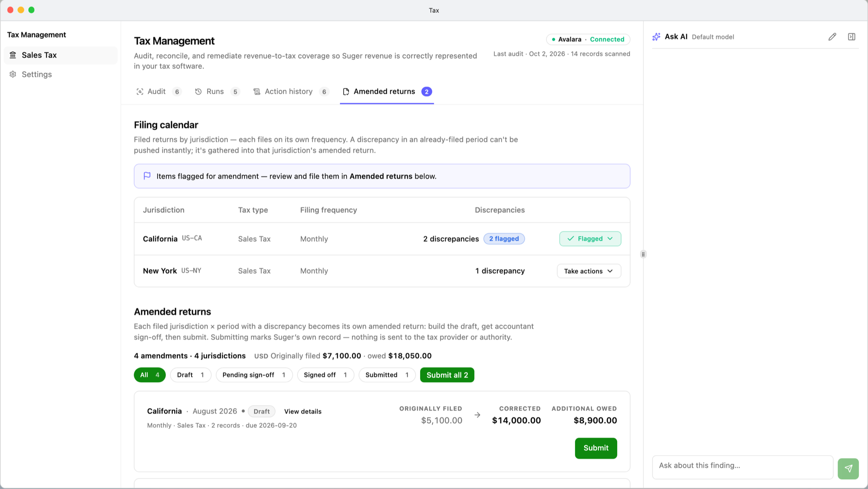Viewport: 868px width, 489px height.
Task: Filter amendments by Draft status
Action: pos(191,375)
